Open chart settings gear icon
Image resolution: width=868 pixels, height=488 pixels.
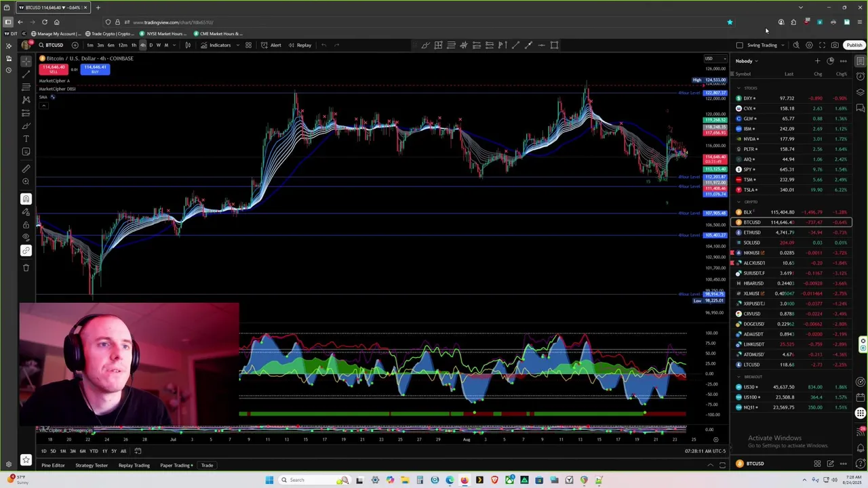tap(809, 45)
